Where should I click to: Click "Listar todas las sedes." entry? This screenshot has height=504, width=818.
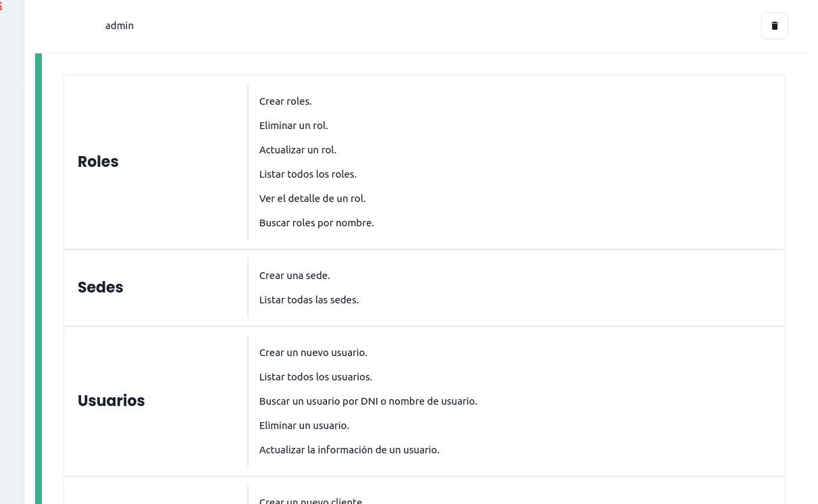tap(309, 300)
